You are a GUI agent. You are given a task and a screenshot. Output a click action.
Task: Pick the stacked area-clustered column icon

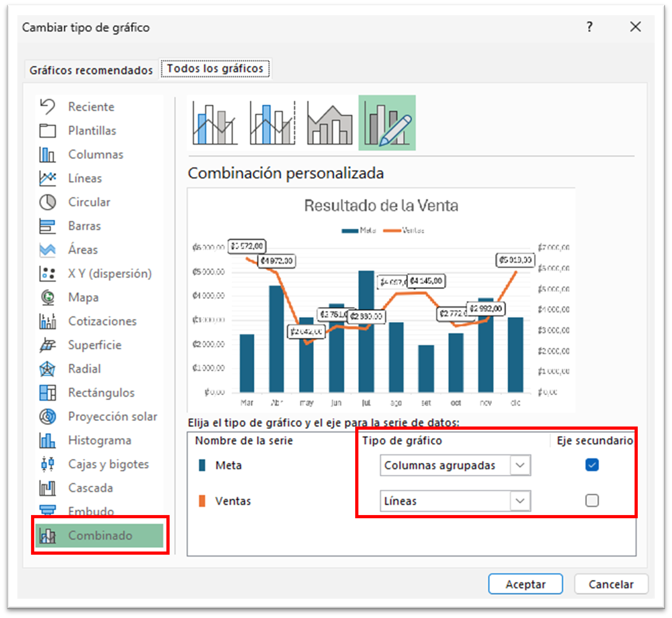[330, 123]
